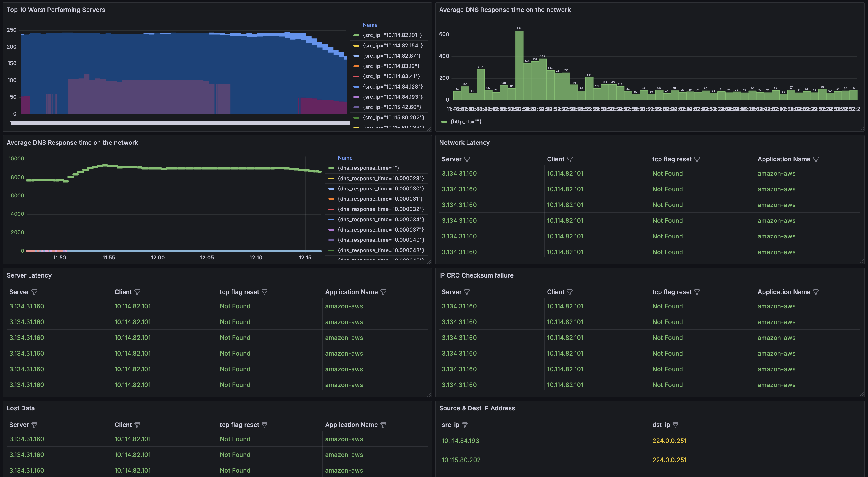Image resolution: width=868 pixels, height=477 pixels.
Task: Click resize handle of Server Latency panel
Action: 429,395
